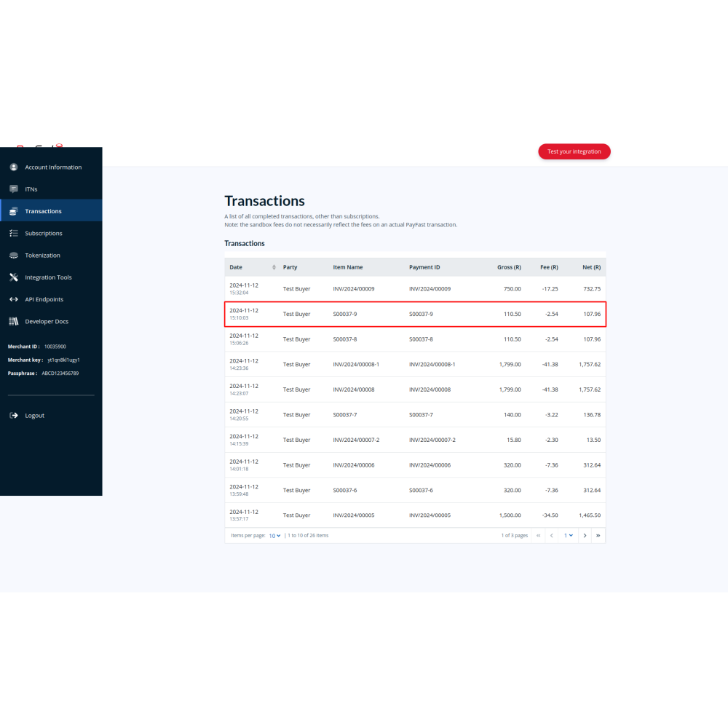Go to the previous page arrow
The image size is (728, 728).
tap(552, 536)
